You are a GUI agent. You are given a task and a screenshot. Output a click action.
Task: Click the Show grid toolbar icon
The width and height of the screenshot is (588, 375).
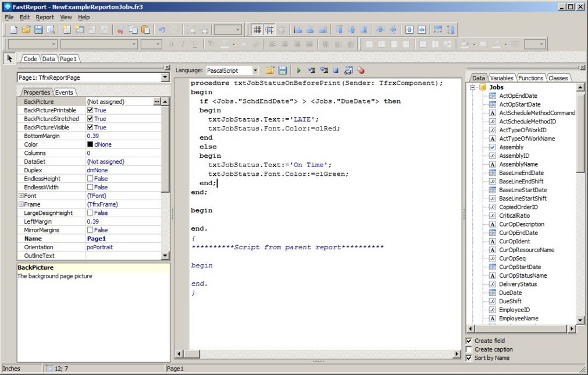point(257,30)
